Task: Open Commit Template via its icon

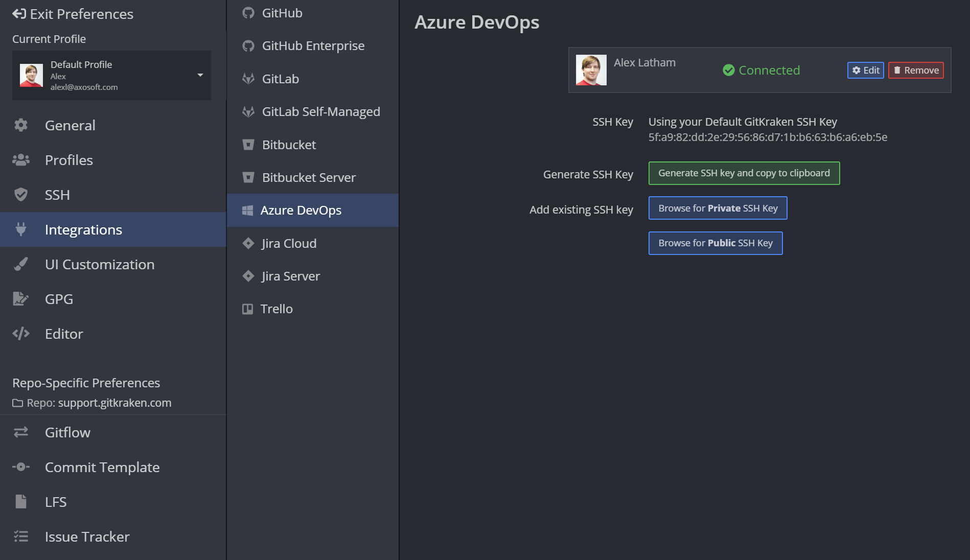Action: point(21,467)
